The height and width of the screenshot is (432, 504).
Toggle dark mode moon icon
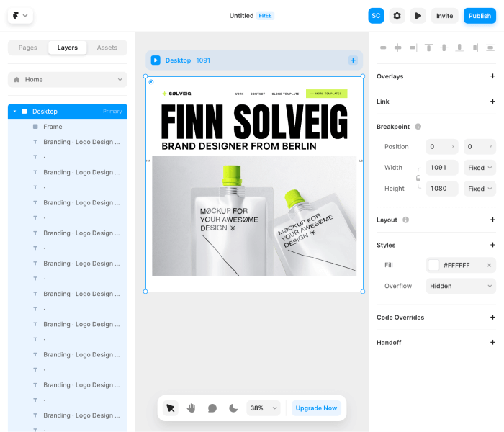tap(233, 408)
